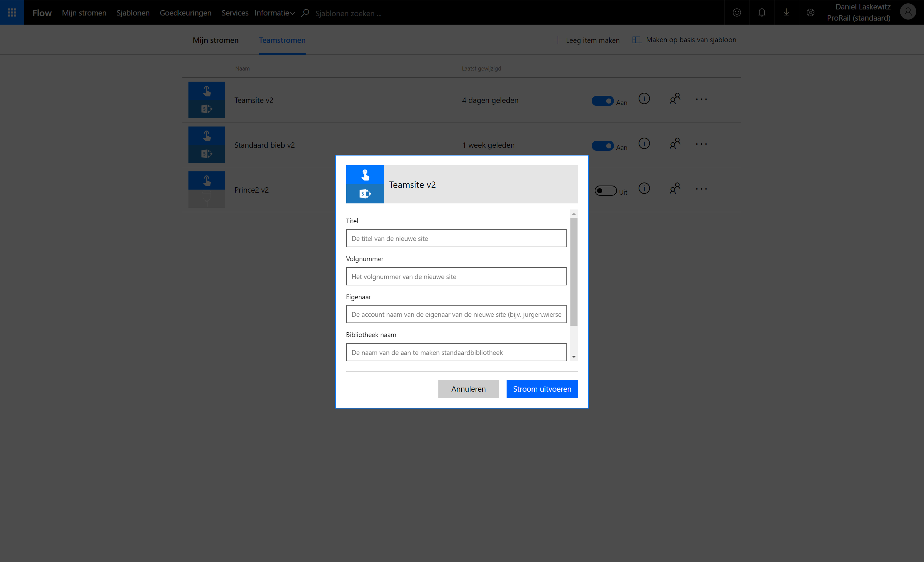Click the feedback smiley icon
The width and height of the screenshot is (924, 562).
pos(737,12)
